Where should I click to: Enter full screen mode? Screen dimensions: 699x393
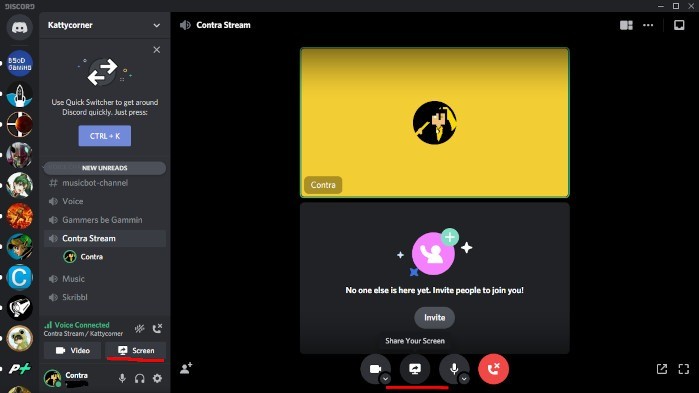point(684,369)
